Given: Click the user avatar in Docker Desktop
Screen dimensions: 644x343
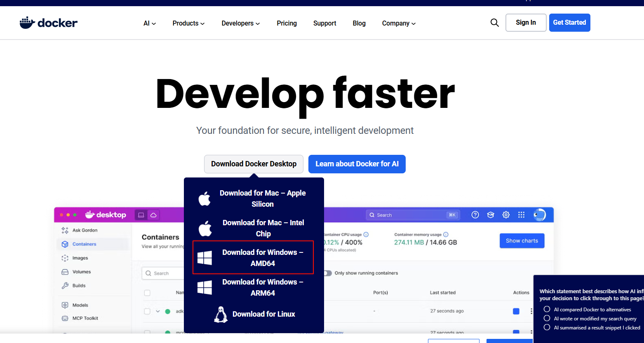Looking at the screenshot, I should tap(539, 215).
